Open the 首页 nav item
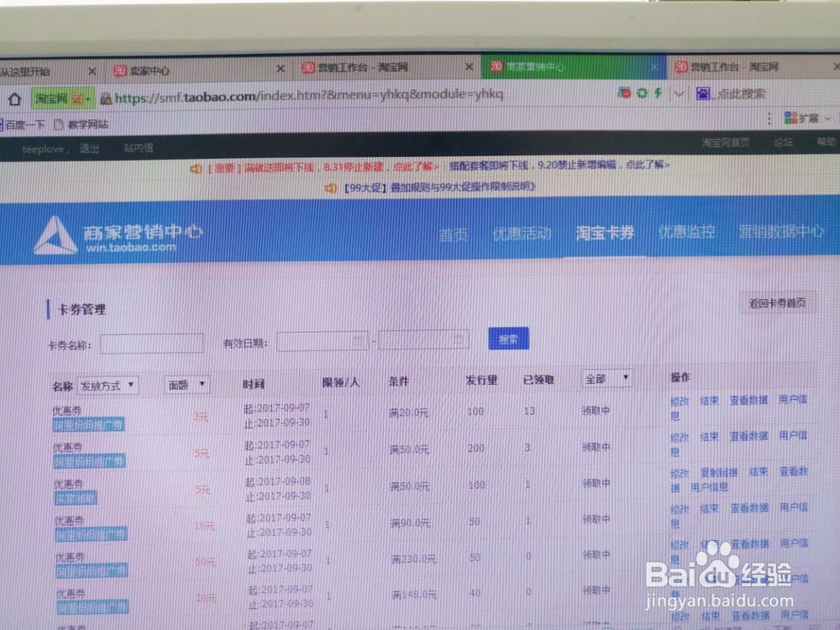This screenshot has width=840, height=630. [454, 234]
